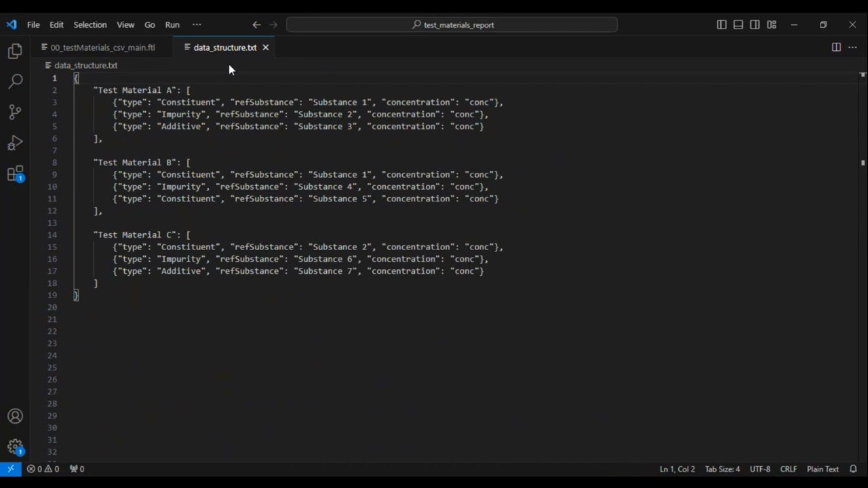
Task: Go back with the left arrow
Action: (256, 25)
